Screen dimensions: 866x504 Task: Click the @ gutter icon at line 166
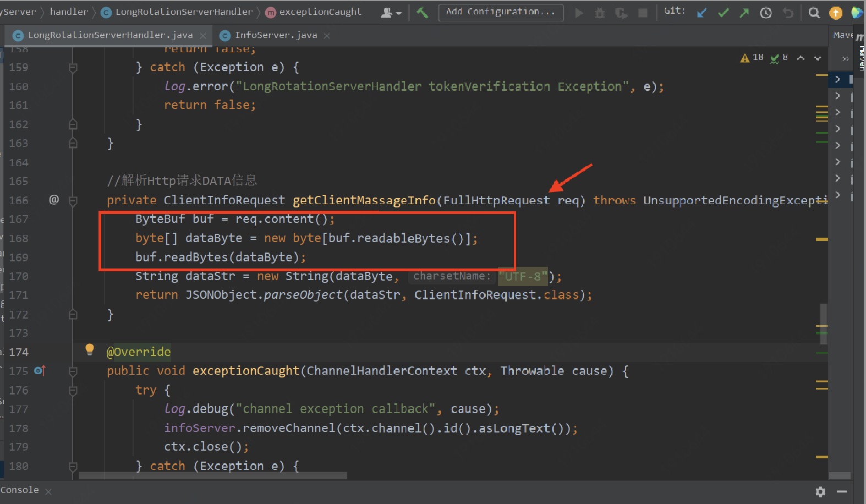tap(54, 200)
